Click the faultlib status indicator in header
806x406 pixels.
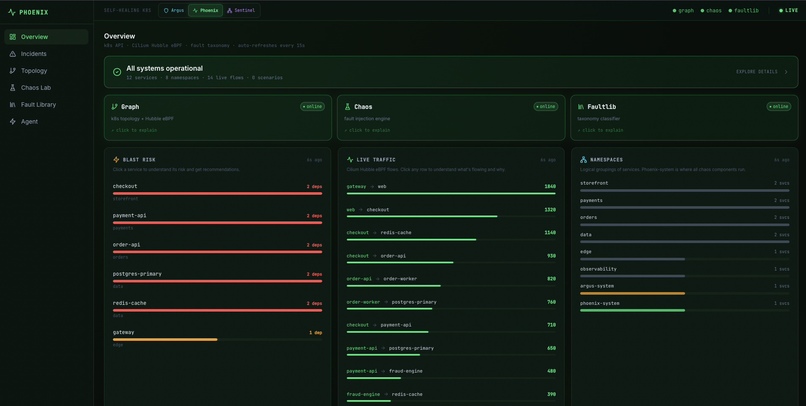(x=743, y=10)
